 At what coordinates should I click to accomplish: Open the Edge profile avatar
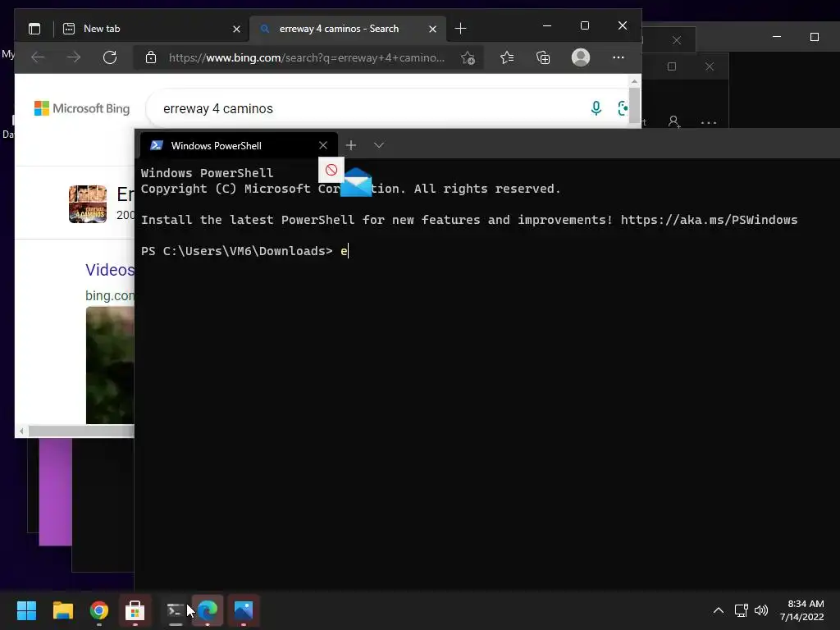click(x=581, y=57)
